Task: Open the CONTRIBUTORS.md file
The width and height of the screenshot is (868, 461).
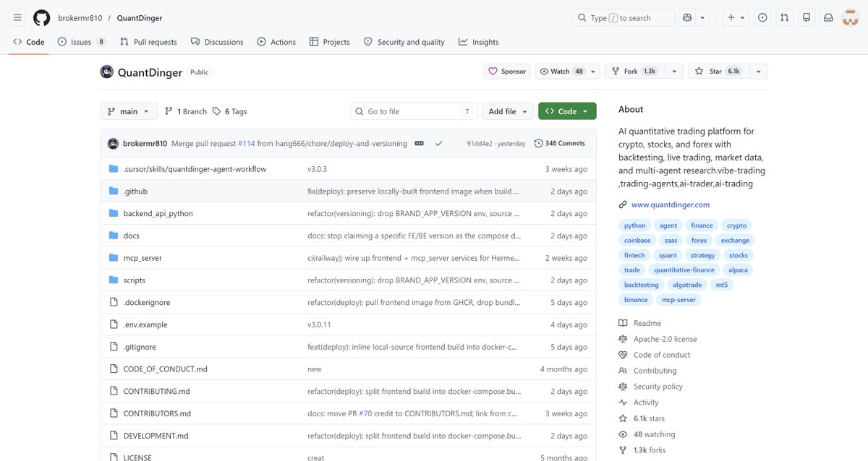Action: pyautogui.click(x=157, y=413)
